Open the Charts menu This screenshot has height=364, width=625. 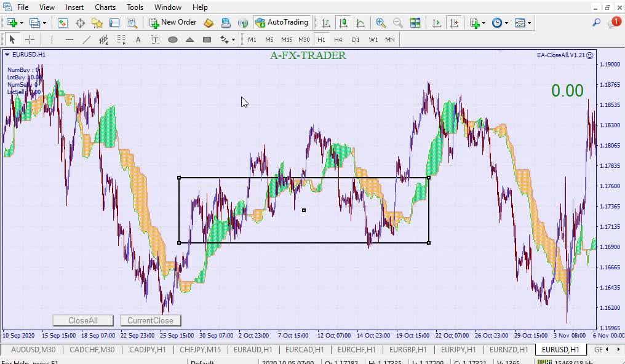coord(105,7)
